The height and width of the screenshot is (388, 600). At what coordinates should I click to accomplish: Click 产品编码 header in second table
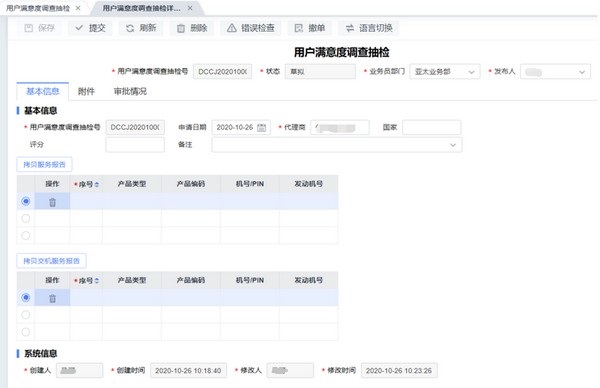[x=191, y=280]
